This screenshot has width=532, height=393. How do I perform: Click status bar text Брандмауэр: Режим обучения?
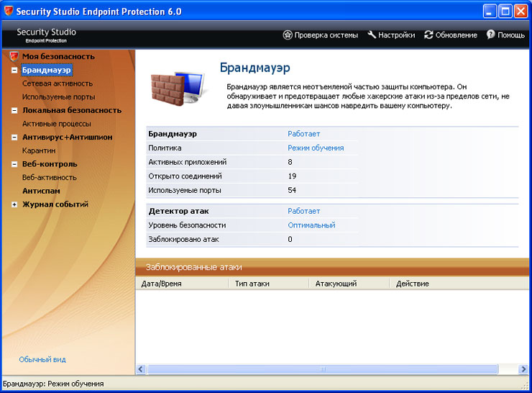coord(53,384)
